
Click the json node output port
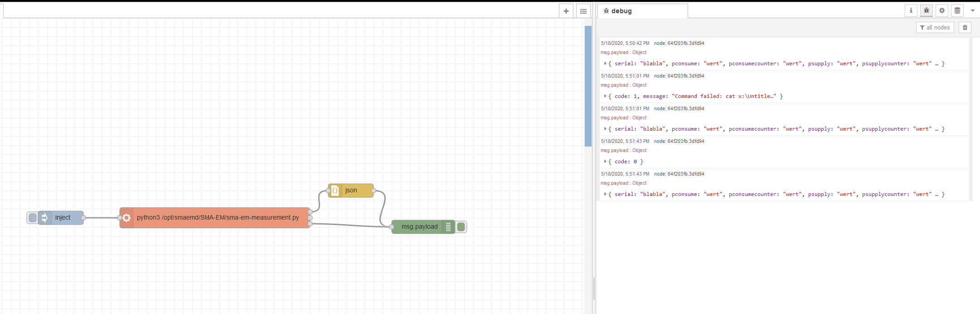click(374, 191)
